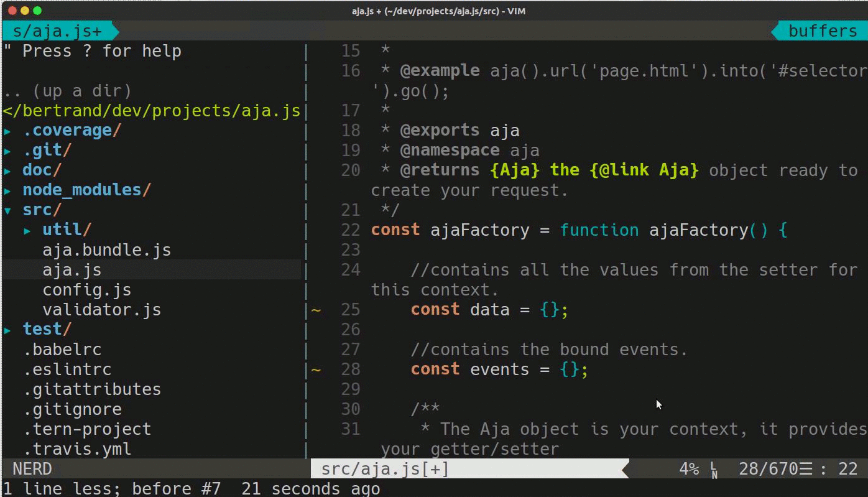
Task: Click the column number 22 in statusline
Action: click(x=848, y=469)
